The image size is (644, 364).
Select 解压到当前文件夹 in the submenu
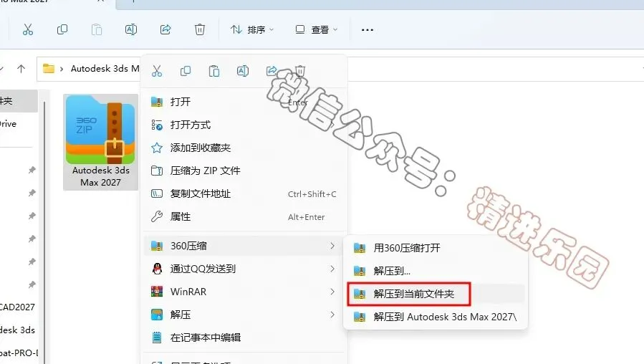pyautogui.click(x=436, y=294)
